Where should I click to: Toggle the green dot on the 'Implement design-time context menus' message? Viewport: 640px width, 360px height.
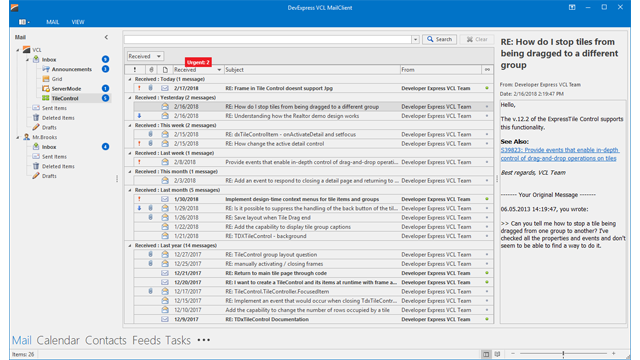coord(487,199)
